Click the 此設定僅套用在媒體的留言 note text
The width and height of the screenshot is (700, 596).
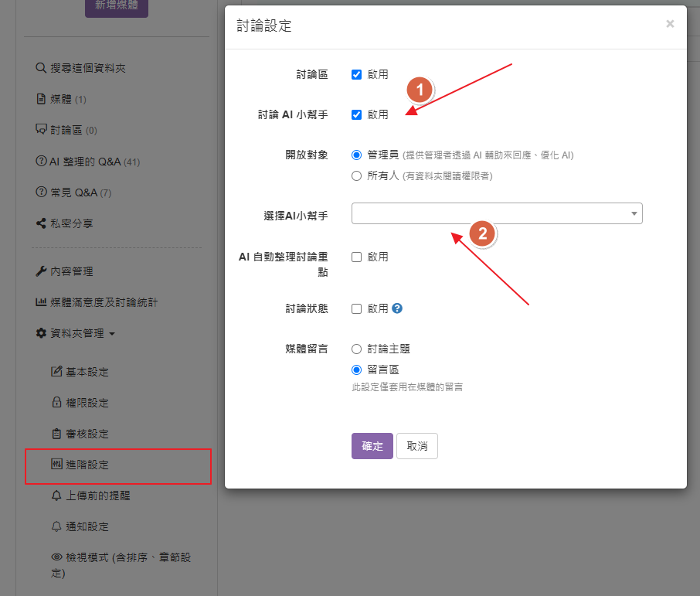click(x=407, y=387)
